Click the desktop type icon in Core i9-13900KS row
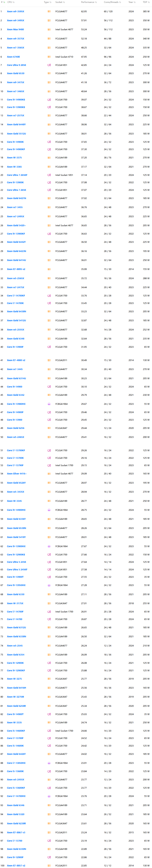The height and width of the screenshot is (868, 152). pos(49,107)
